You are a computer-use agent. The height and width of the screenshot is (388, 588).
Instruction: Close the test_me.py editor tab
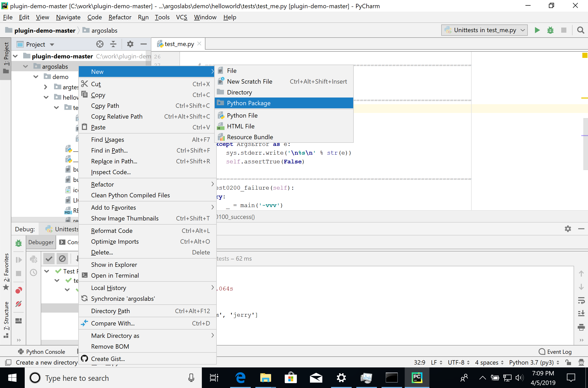(x=199, y=44)
